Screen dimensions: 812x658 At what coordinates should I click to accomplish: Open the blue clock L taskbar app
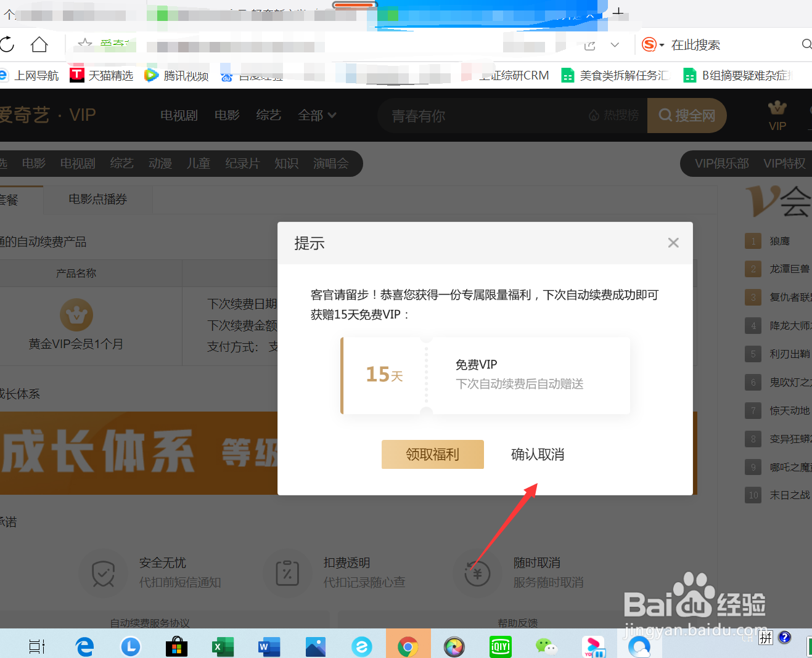(131, 646)
